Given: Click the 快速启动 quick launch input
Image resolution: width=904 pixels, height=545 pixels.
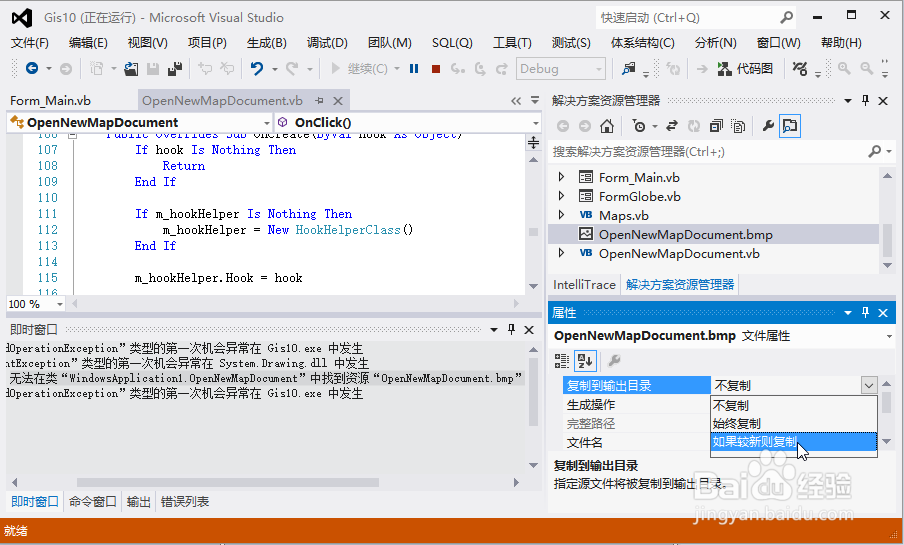Looking at the screenshot, I should tap(686, 18).
